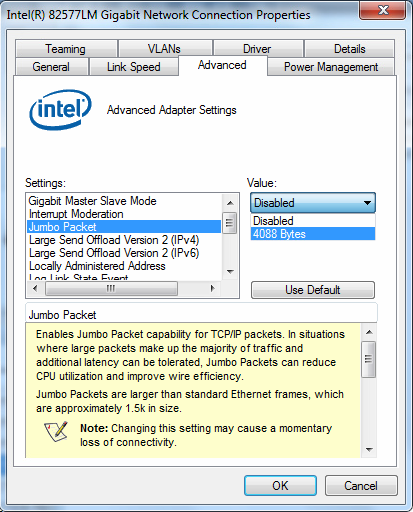The height and width of the screenshot is (512, 413).
Task: Confirm with the OK button
Action: click(x=280, y=485)
